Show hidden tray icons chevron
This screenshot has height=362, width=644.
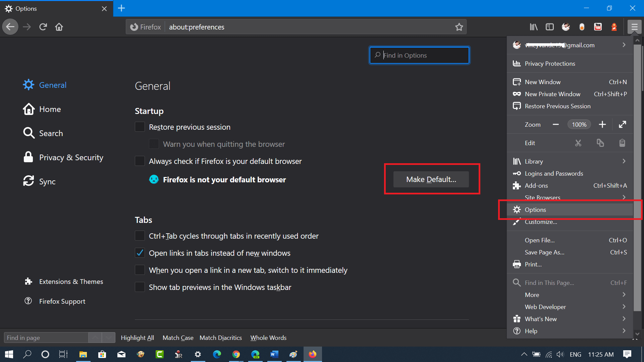(524, 354)
